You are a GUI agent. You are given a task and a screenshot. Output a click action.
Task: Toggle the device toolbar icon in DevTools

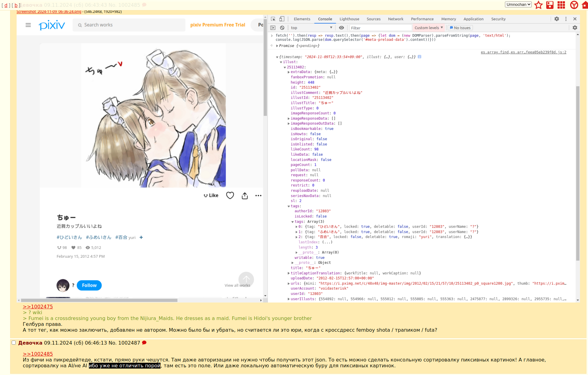coord(282,19)
